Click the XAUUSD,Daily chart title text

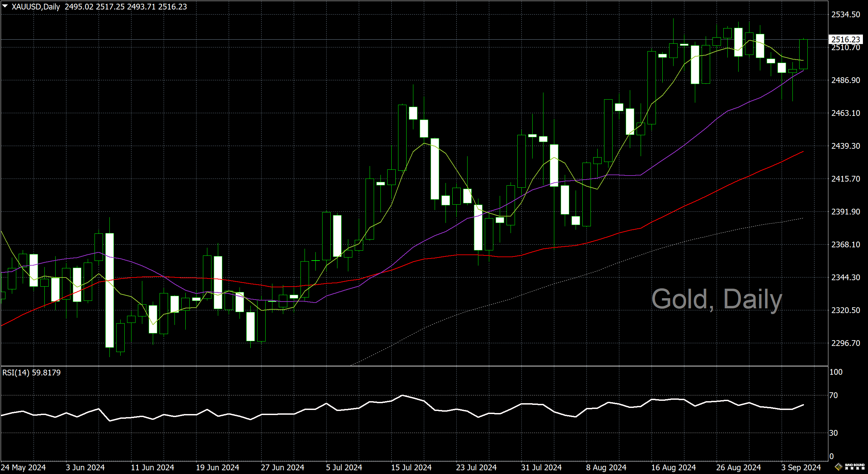click(x=36, y=7)
